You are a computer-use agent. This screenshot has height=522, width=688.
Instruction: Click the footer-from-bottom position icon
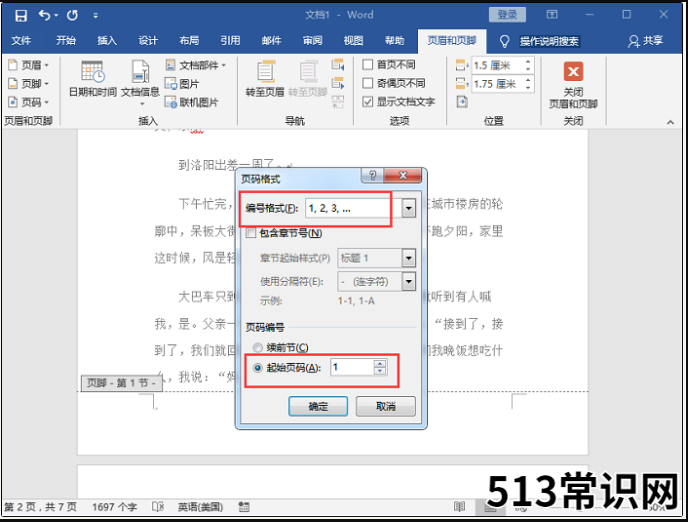[462, 83]
